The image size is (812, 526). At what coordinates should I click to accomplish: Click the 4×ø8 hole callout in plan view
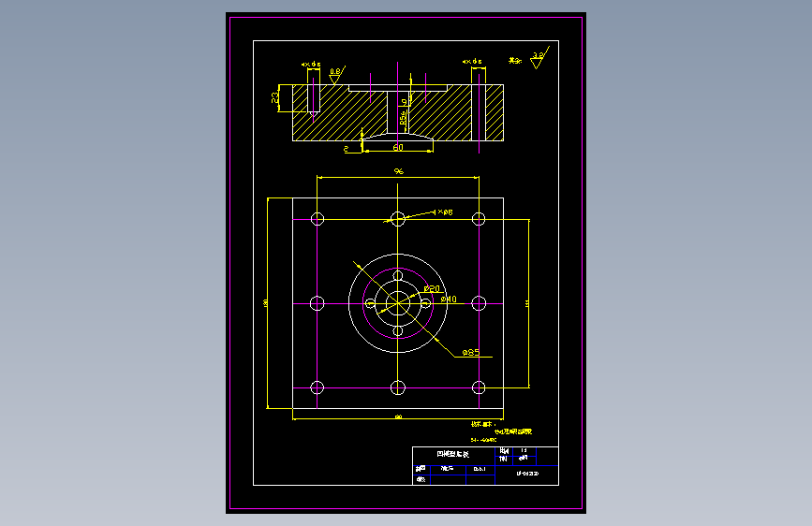tap(443, 212)
